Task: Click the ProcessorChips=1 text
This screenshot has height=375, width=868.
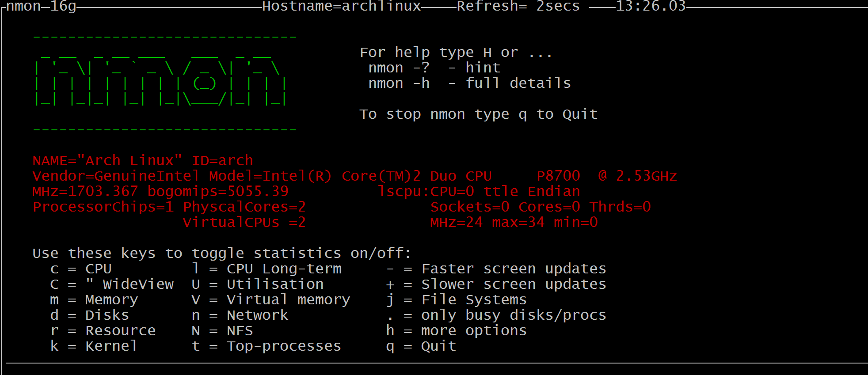Action: 103,207
